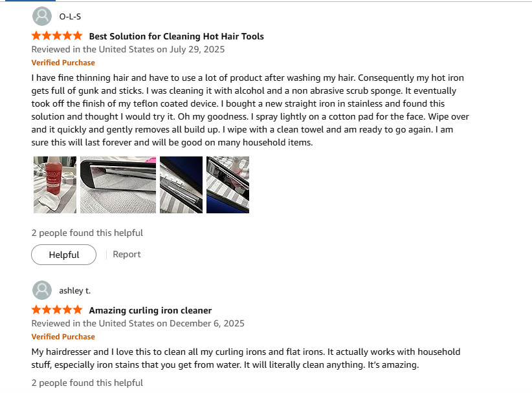Open 'Amazing curling iron cleaner' review title

click(x=150, y=310)
